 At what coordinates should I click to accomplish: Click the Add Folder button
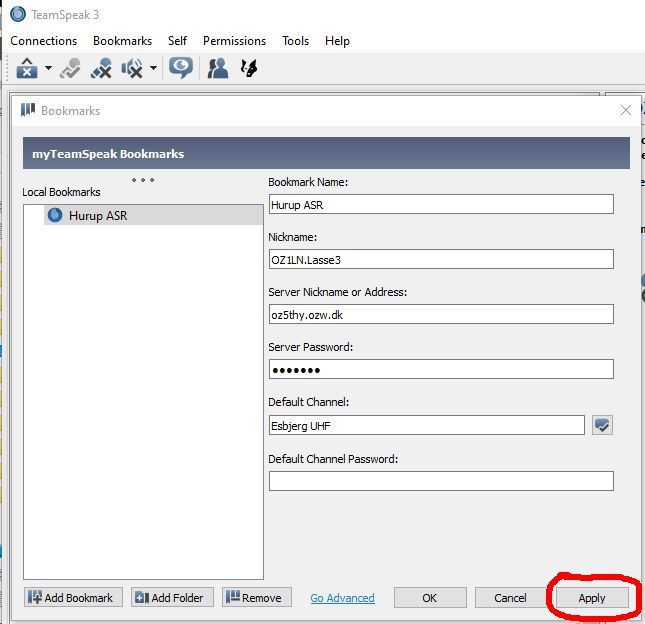click(x=172, y=597)
